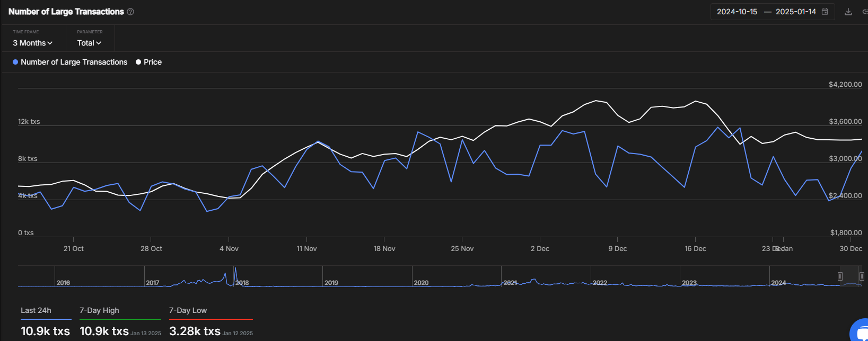Click the 16 Dec x-axis label
868x341 pixels.
(695, 248)
